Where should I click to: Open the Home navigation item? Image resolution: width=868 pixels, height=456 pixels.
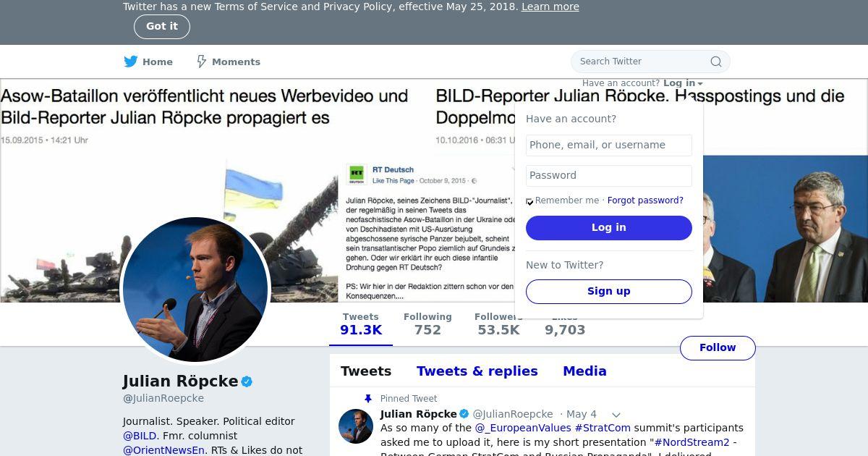coord(148,62)
